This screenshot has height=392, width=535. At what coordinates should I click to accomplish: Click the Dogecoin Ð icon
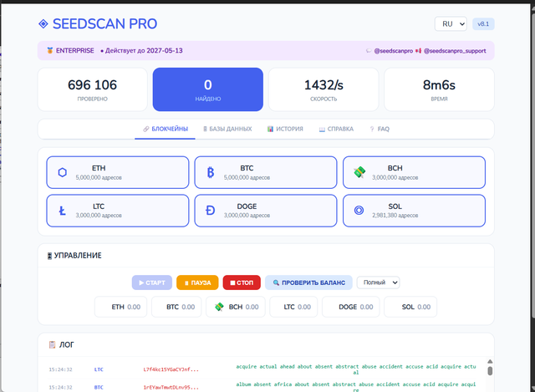[211, 211]
